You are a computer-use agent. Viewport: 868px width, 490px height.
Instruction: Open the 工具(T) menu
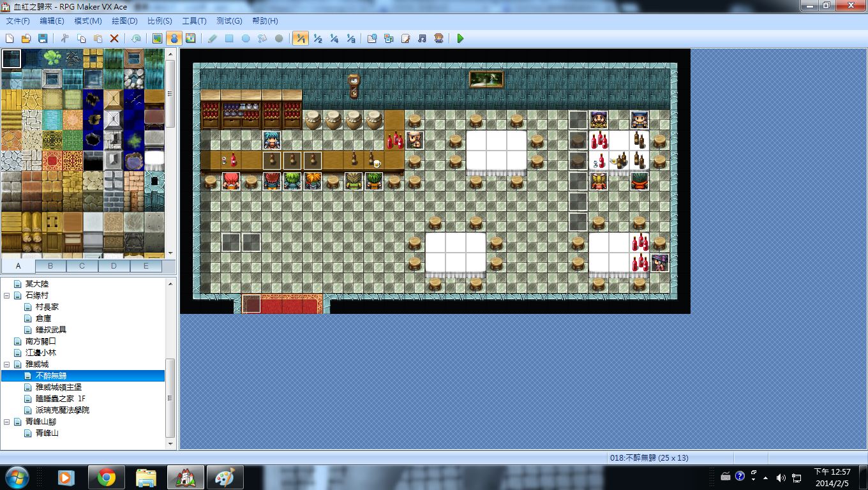[x=194, y=21]
